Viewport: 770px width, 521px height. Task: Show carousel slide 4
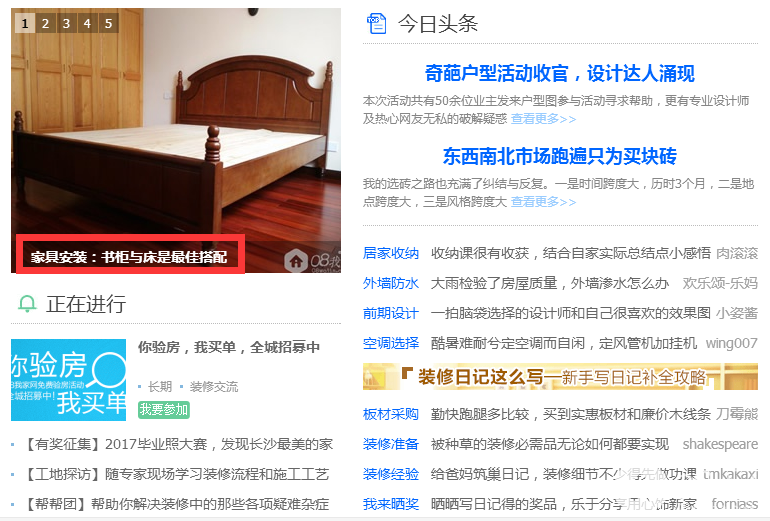point(87,23)
